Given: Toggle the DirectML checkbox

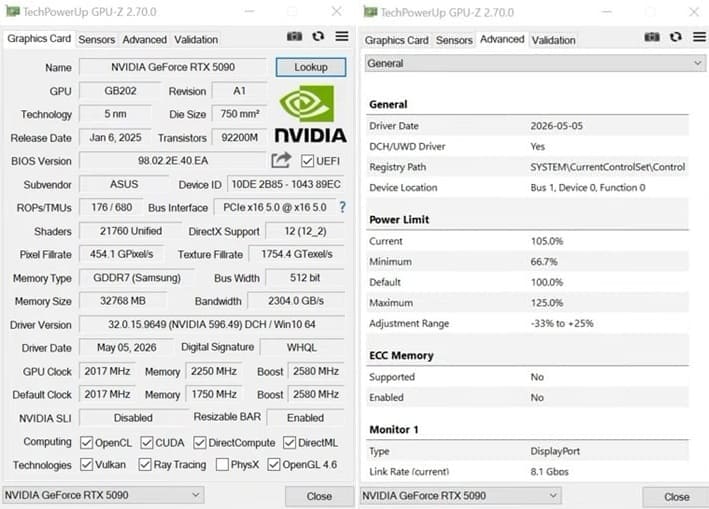Looking at the screenshot, I should tap(289, 443).
